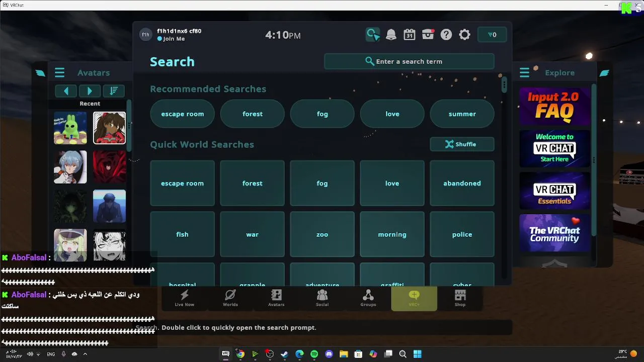Viewport: 644px width, 362px height.
Task: Select the blue-tinted dark figure avatar
Action: click(x=109, y=206)
